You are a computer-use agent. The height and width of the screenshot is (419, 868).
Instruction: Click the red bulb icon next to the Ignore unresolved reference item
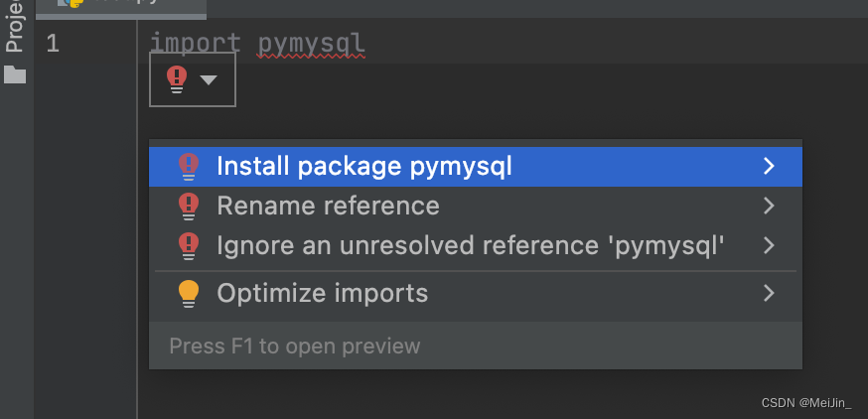coord(189,246)
